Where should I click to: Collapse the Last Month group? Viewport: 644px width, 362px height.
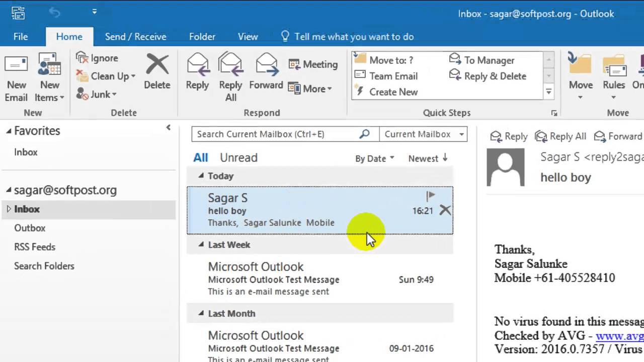pyautogui.click(x=201, y=313)
